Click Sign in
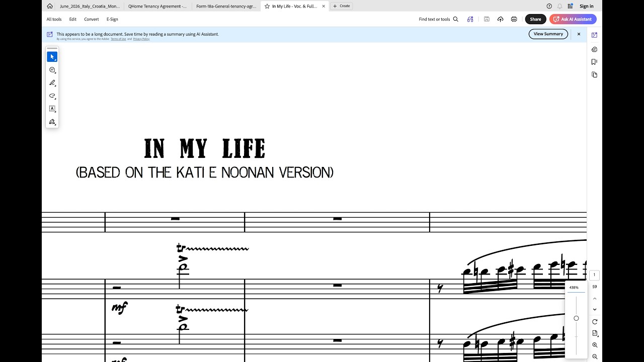The image size is (644, 362). (x=587, y=6)
